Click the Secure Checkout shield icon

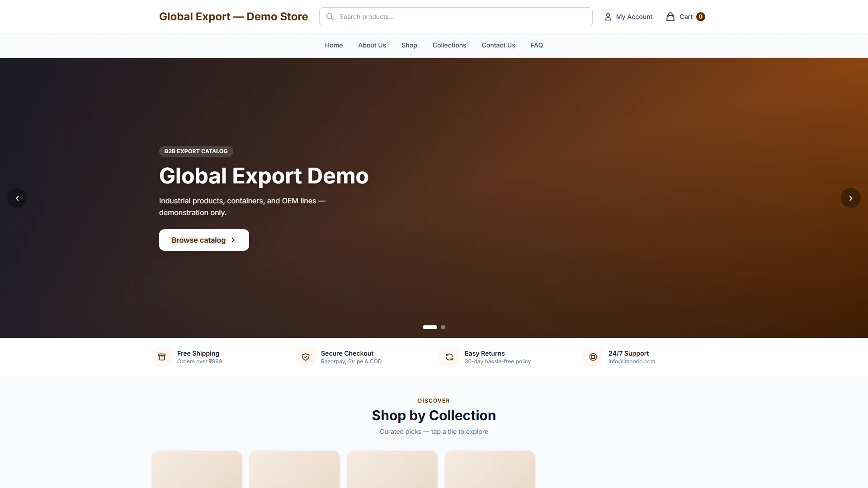pos(306,357)
